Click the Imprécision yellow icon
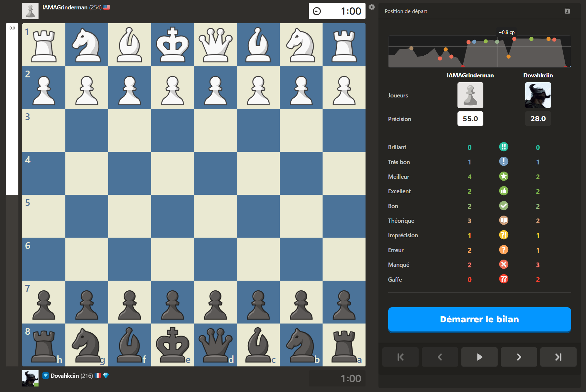This screenshot has width=586, height=392. pos(503,235)
